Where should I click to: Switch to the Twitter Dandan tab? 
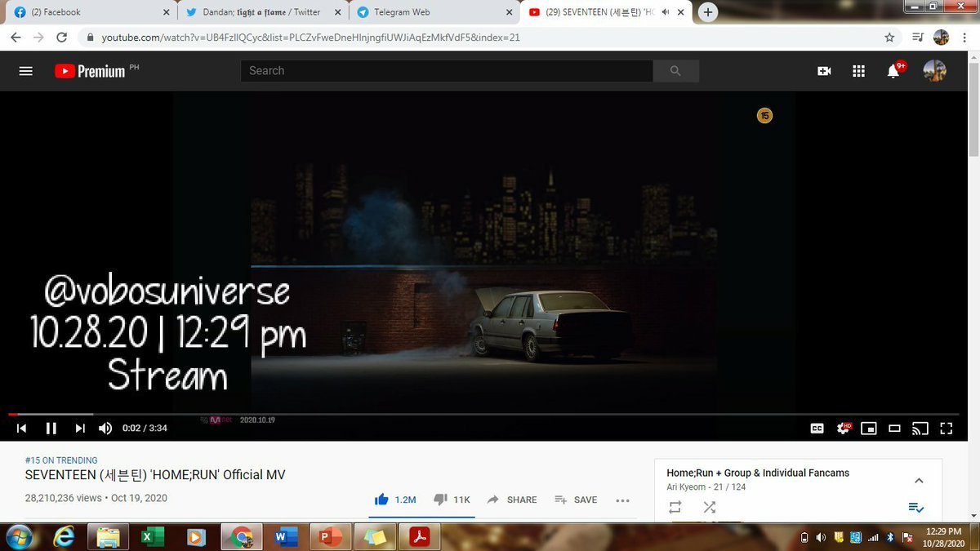point(262,12)
